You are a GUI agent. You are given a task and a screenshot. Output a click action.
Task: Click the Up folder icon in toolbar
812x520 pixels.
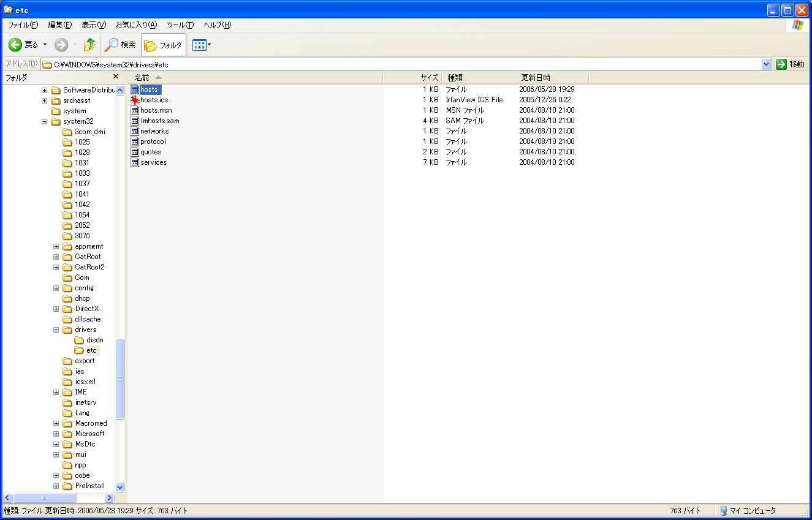point(89,45)
